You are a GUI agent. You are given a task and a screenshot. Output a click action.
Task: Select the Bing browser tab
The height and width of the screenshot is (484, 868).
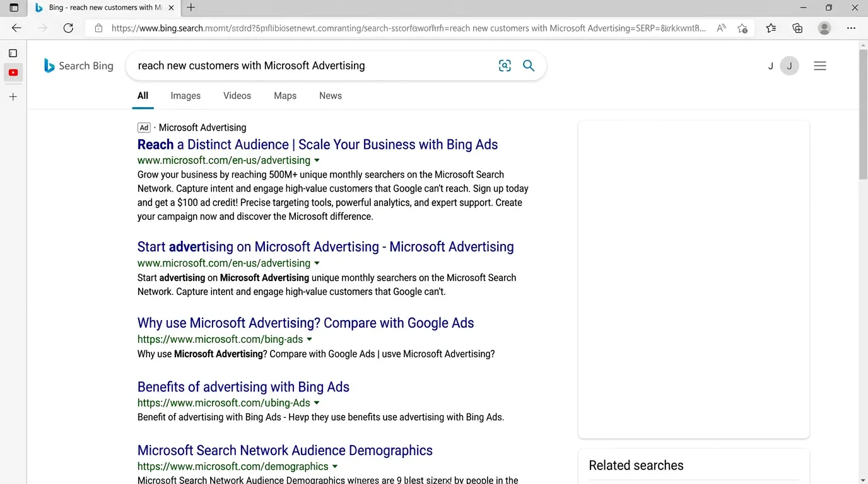point(105,8)
